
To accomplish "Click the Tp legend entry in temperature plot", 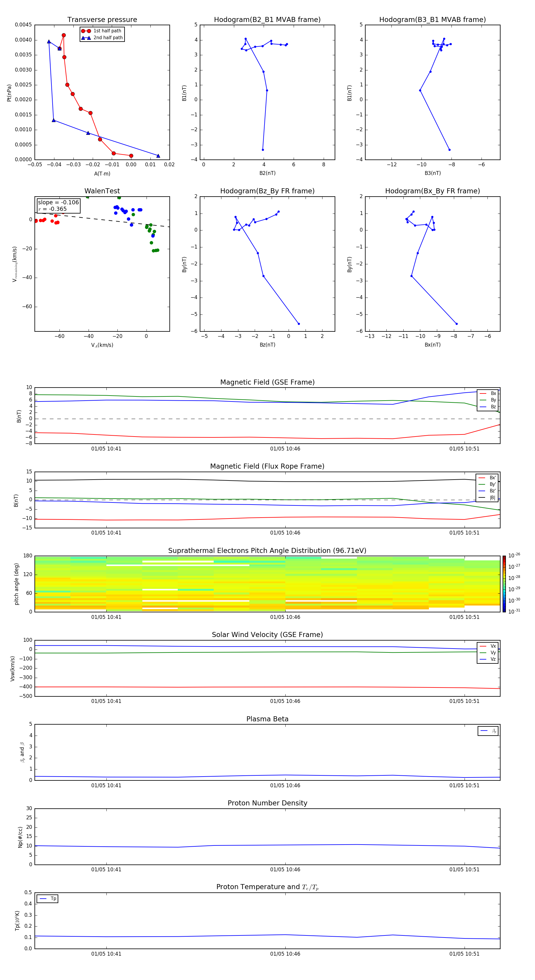I will (48, 899).
